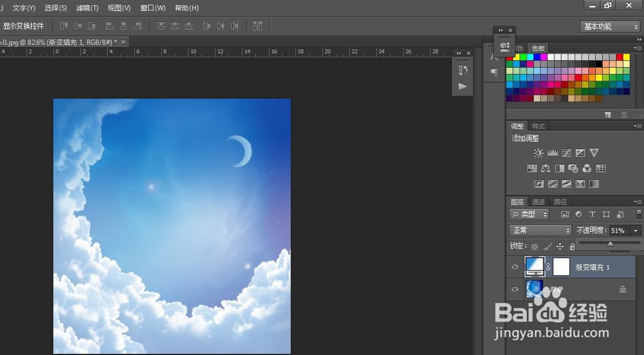The width and height of the screenshot is (644, 355).
Task: Open the opacity dropdown arrow
Action: point(636,231)
